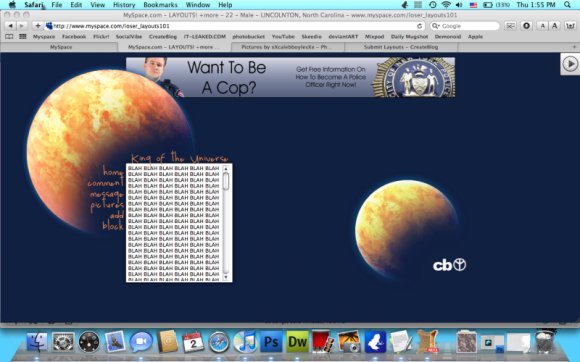Click the handwritten comment navigation link
580x362 pixels.
(105, 183)
